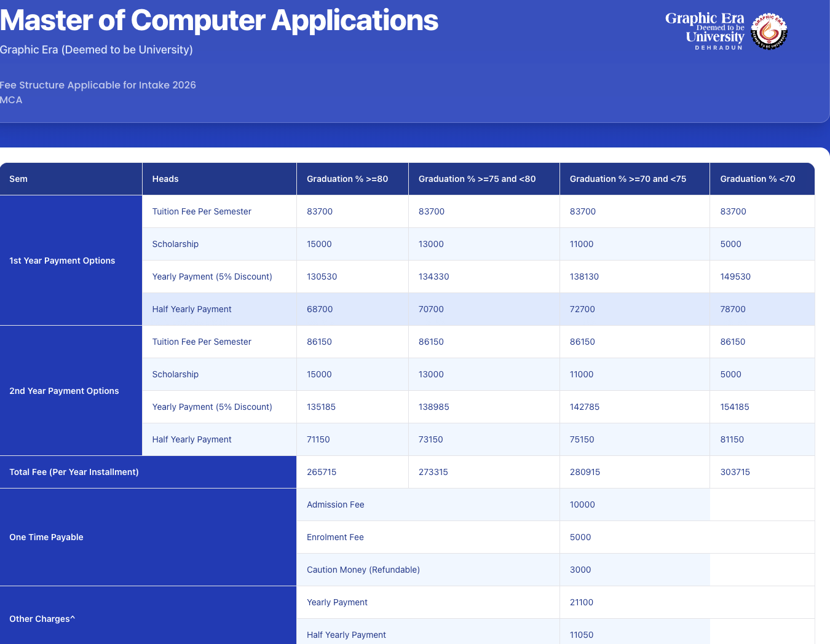
Task: Click total fee value 265715
Action: pyautogui.click(x=322, y=472)
